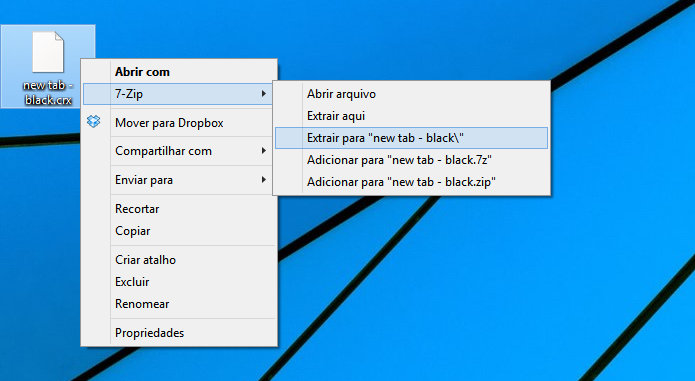Choose Renomear in the context menu

pyautogui.click(x=179, y=304)
